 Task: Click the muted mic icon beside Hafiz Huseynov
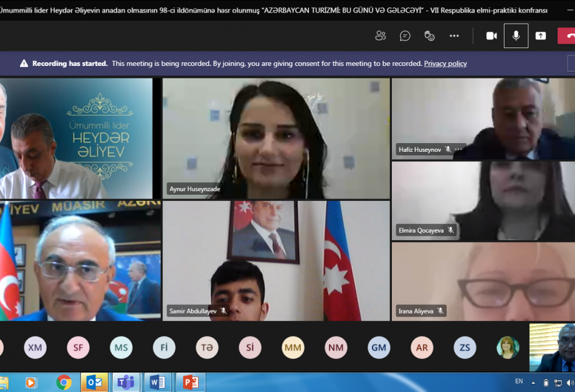[x=448, y=149]
